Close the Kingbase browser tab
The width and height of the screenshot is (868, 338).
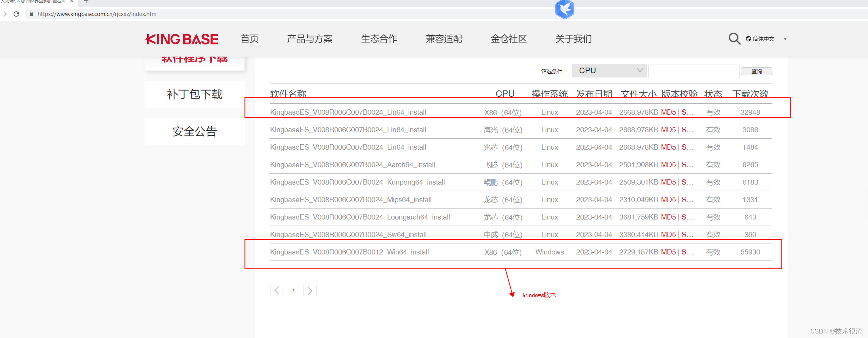[72, 2]
